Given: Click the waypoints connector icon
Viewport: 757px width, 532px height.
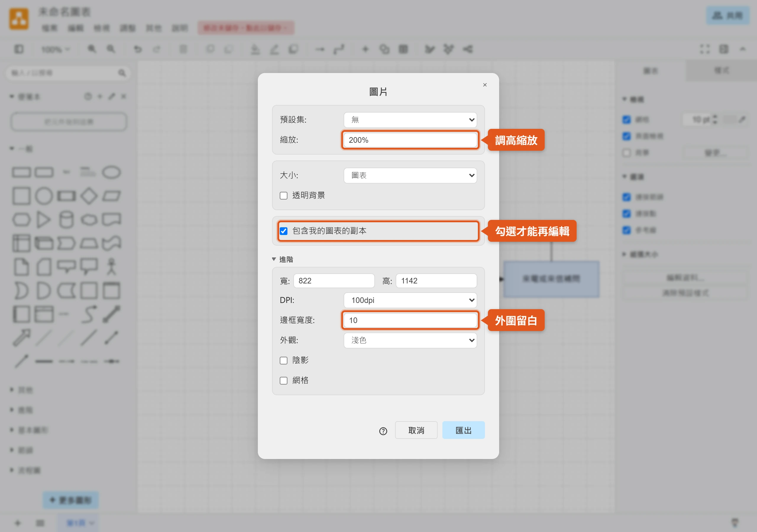Looking at the screenshot, I should click(339, 49).
